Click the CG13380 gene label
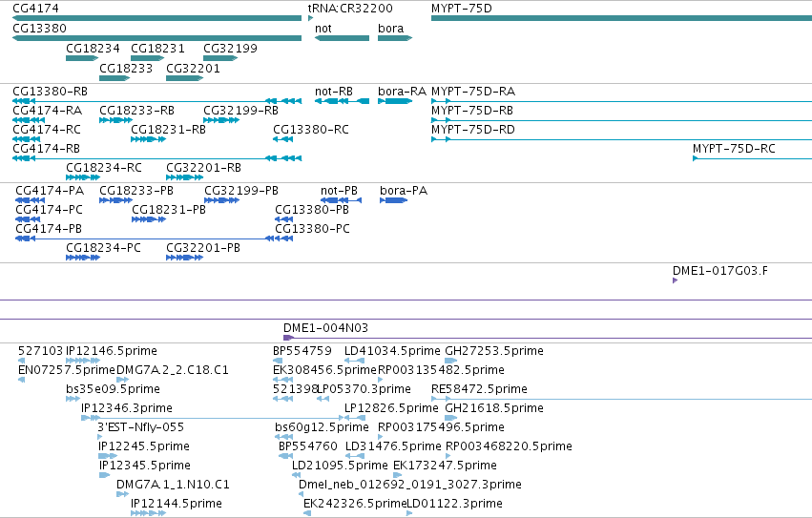Screen dimensions: 812x518 click(x=39, y=28)
